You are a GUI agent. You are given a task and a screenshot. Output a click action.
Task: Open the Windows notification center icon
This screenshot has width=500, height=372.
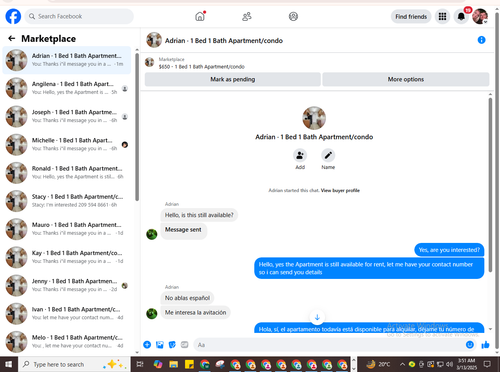487,364
